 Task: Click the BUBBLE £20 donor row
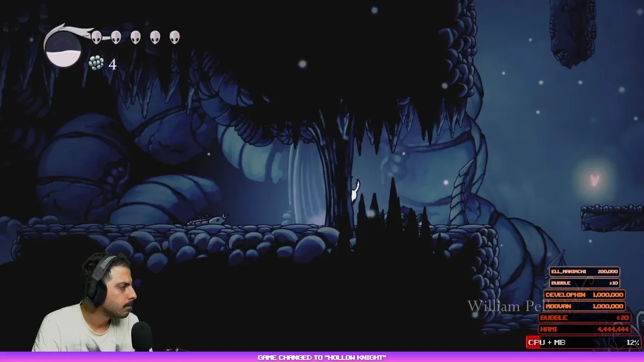(x=585, y=318)
